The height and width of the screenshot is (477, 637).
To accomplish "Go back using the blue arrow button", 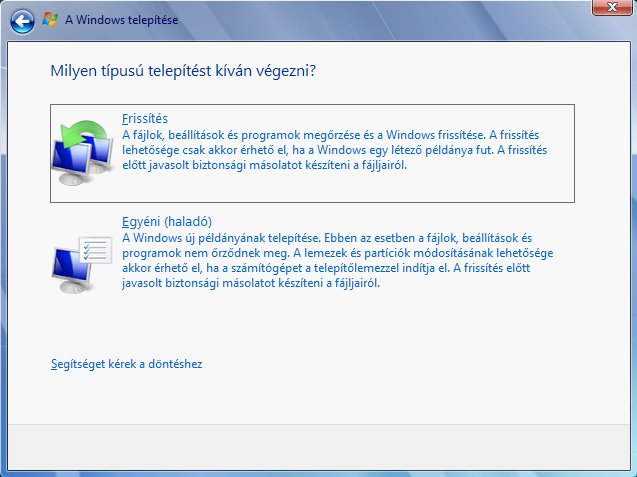I will click(x=22, y=21).
